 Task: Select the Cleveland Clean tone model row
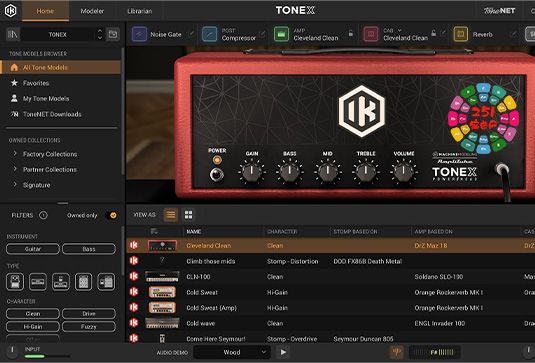point(331,246)
